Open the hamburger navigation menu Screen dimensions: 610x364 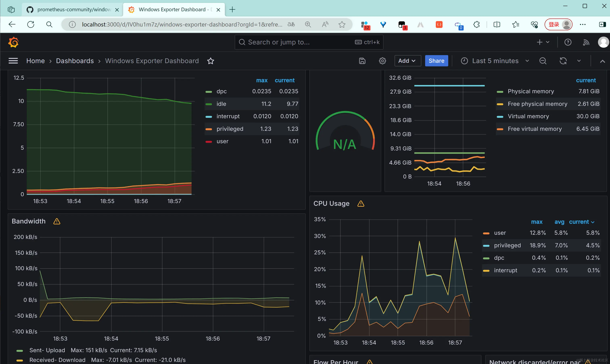tap(13, 61)
